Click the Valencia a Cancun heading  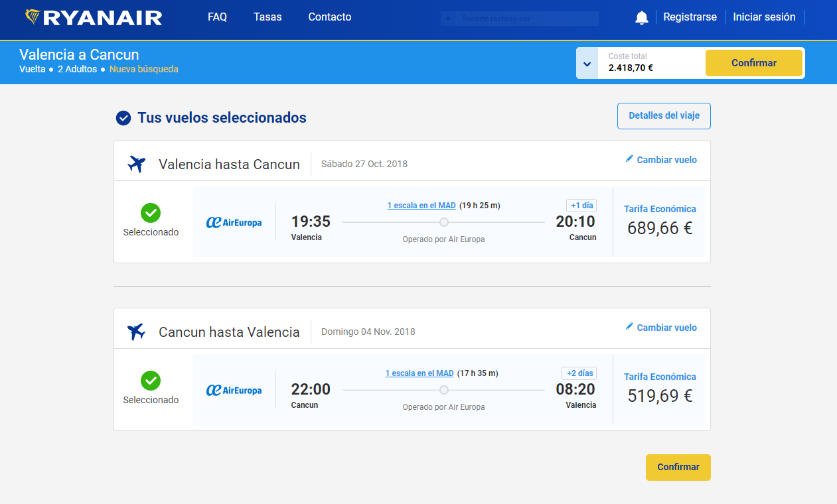[x=79, y=54]
